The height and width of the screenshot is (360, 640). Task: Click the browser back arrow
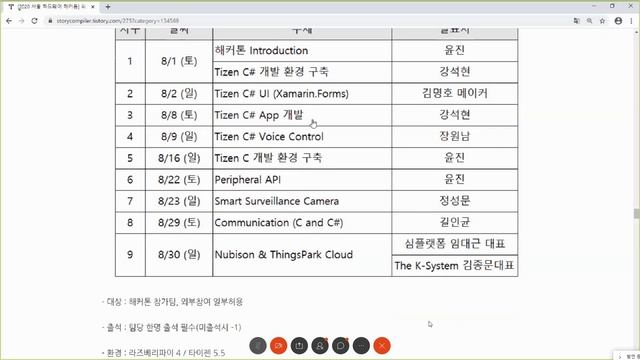[x=9, y=21]
